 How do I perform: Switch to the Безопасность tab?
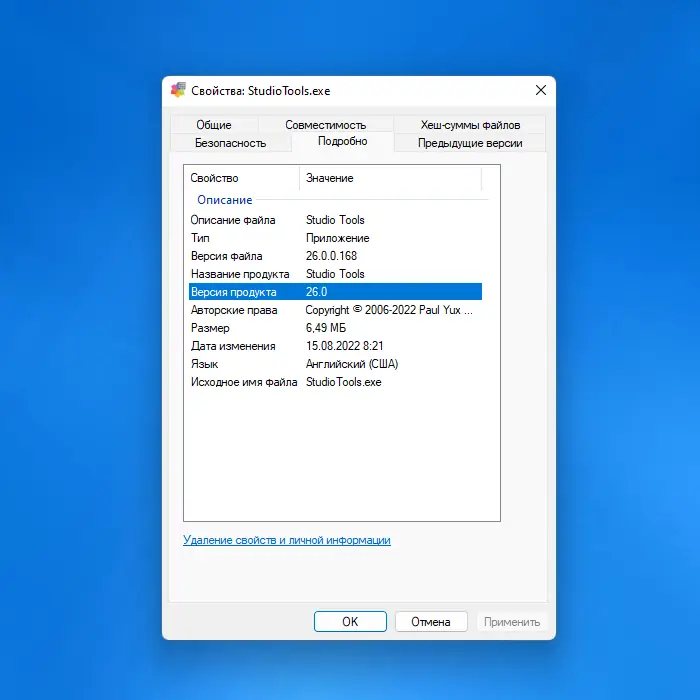point(230,143)
